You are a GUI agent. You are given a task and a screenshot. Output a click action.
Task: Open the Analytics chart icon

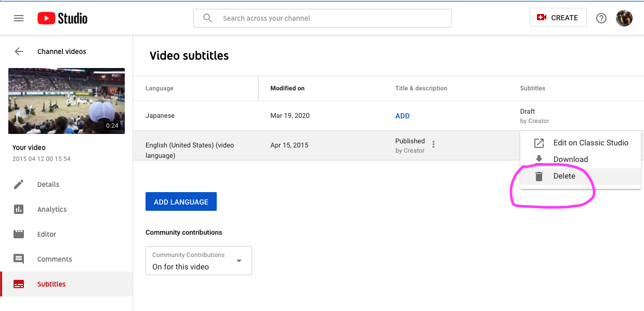(19, 209)
